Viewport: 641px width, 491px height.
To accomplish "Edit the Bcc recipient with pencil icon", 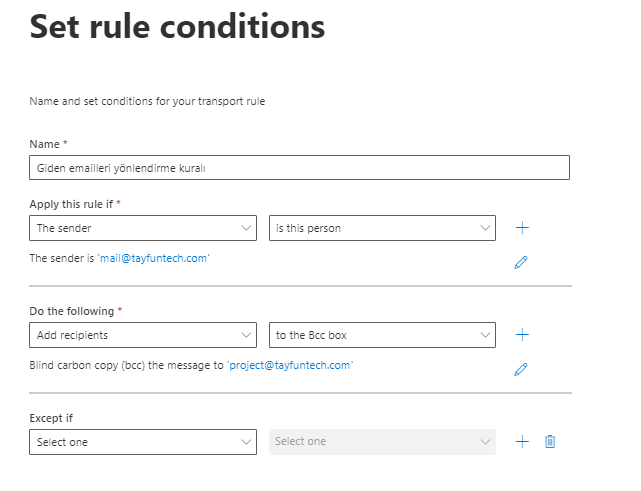I will [x=520, y=369].
